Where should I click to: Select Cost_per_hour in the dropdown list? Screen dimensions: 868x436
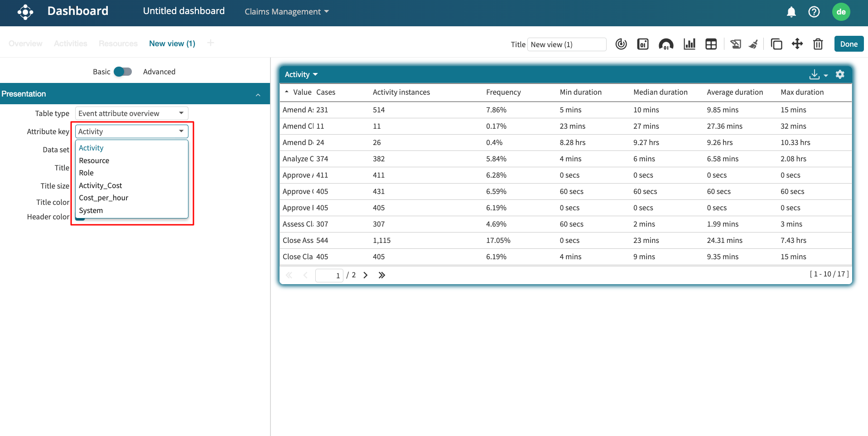(x=103, y=198)
